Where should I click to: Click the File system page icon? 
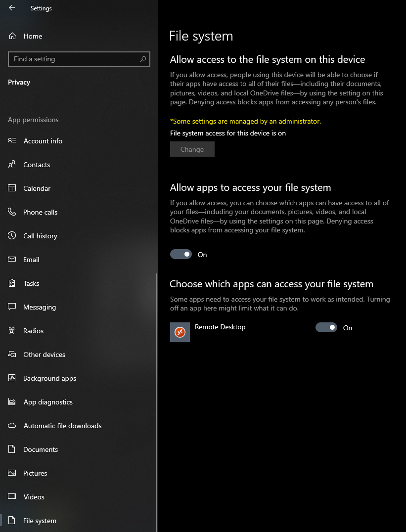click(x=12, y=520)
